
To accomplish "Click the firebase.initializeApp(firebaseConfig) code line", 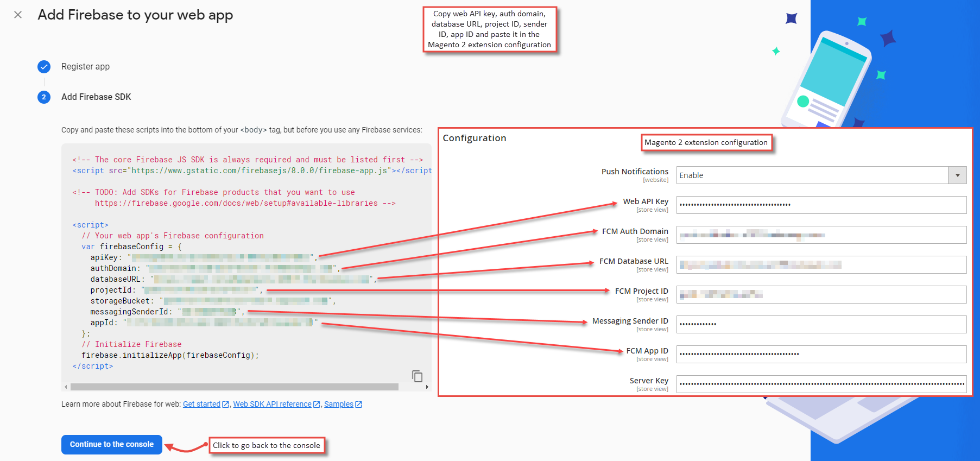I will coord(170,355).
